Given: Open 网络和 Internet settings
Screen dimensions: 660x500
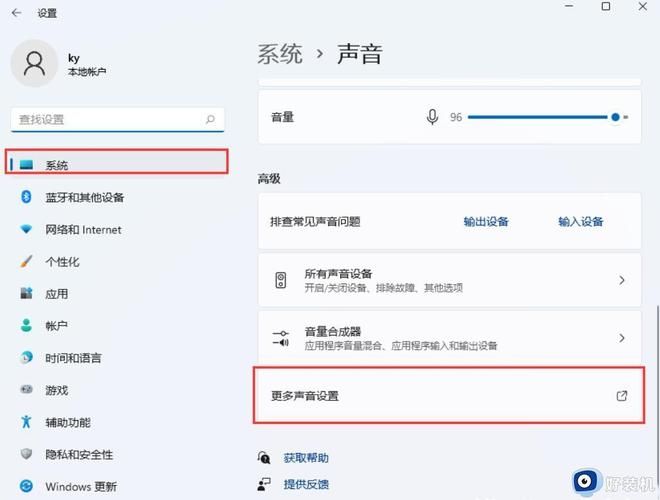Looking at the screenshot, I should [x=83, y=229].
